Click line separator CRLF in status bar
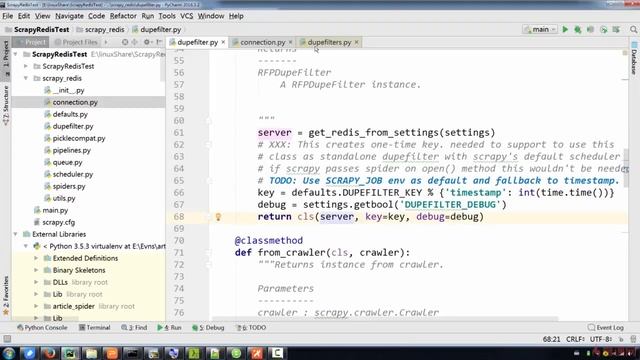The height and width of the screenshot is (360, 640). point(575,339)
